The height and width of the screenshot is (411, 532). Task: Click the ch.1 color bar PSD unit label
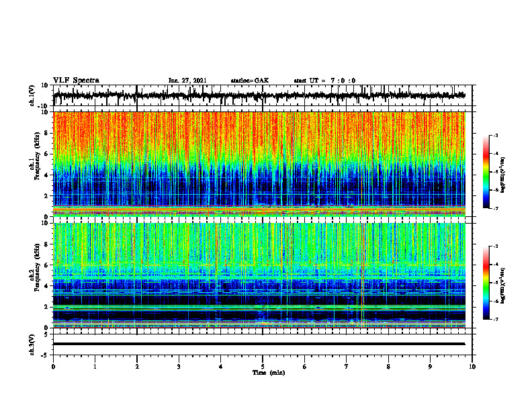click(503, 175)
